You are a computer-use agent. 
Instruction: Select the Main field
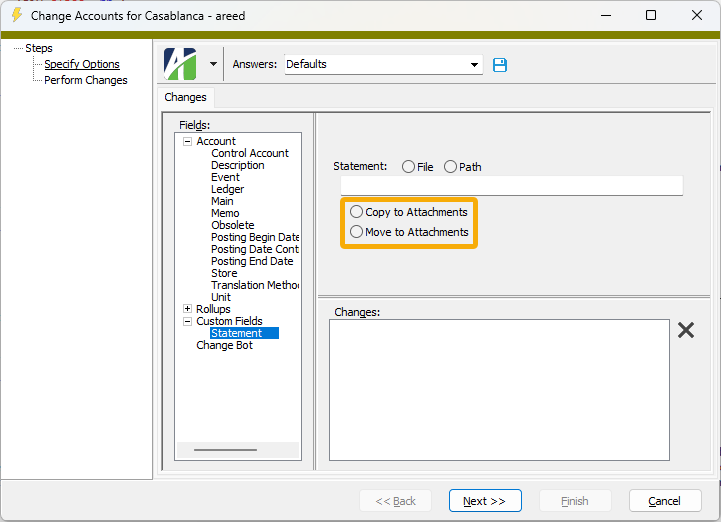(x=222, y=201)
